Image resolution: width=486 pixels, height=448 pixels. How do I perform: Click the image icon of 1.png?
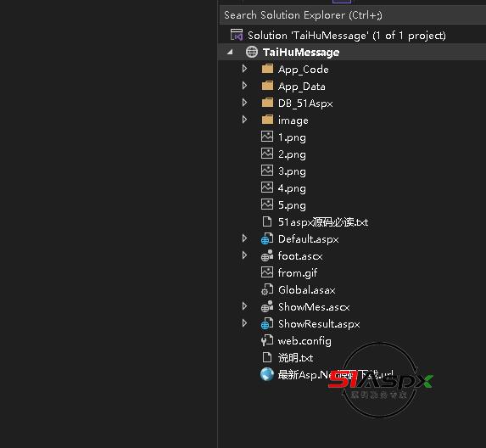pos(267,137)
